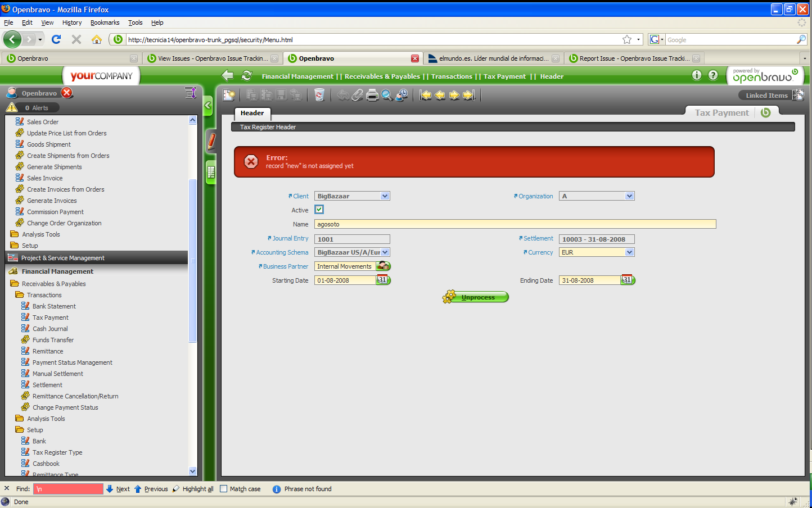The image size is (812, 508).
Task: Open the Firefox File menu
Action: [x=8, y=22]
